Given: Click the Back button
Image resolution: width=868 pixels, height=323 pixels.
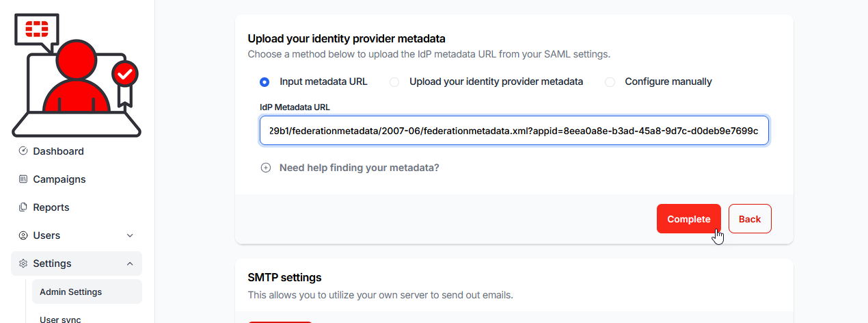Looking at the screenshot, I should (749, 219).
